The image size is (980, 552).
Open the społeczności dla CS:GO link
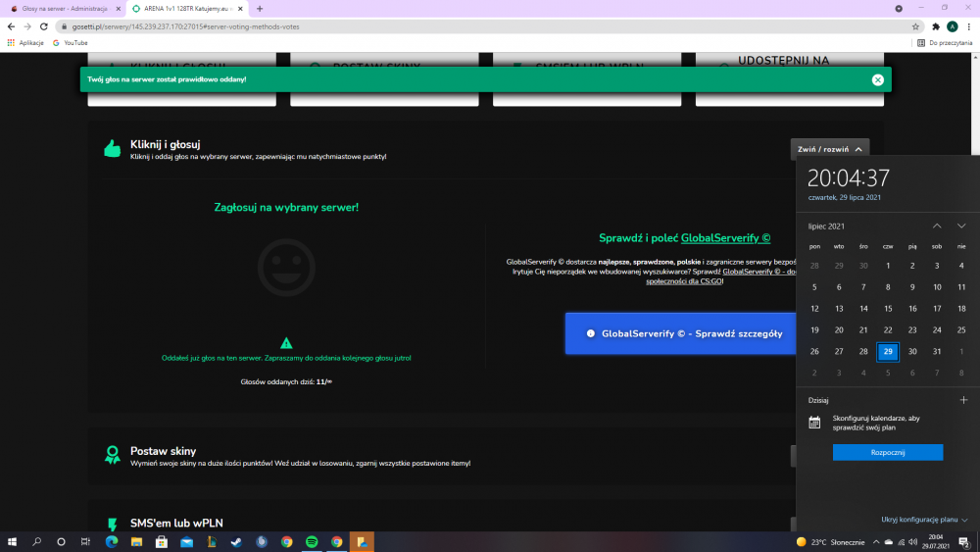684,281
